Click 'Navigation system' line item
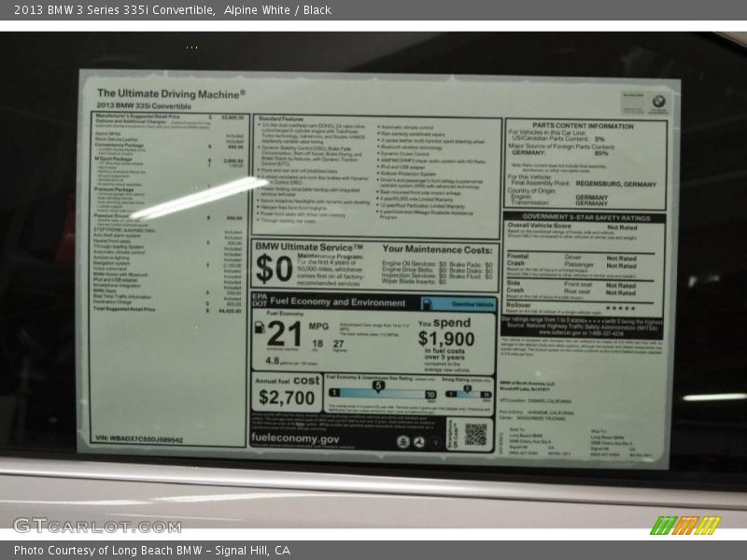The width and height of the screenshot is (747, 560). point(111,263)
